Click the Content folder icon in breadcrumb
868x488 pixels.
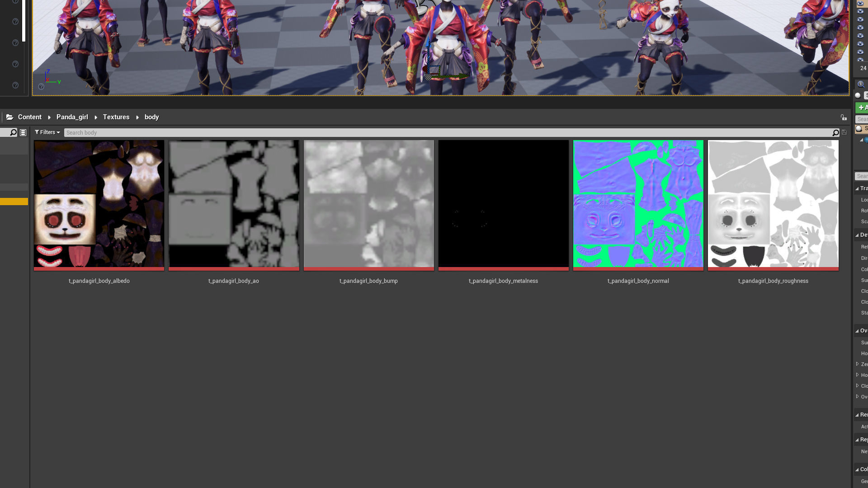click(9, 117)
